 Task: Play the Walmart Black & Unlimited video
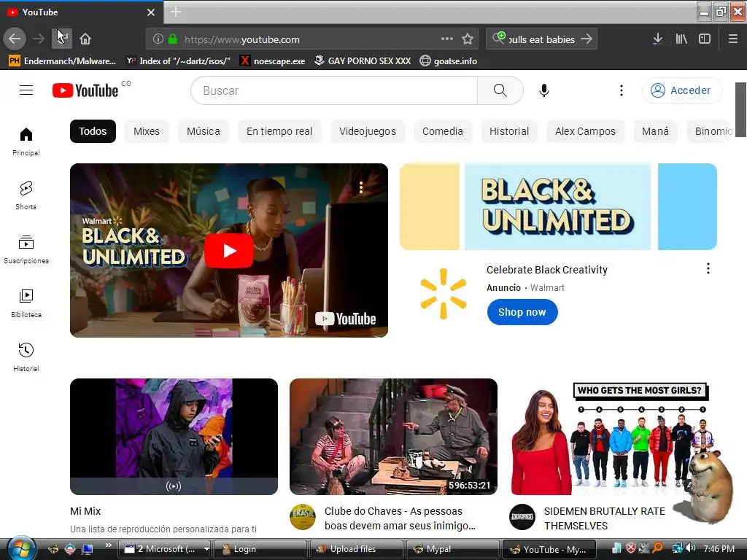(x=228, y=251)
